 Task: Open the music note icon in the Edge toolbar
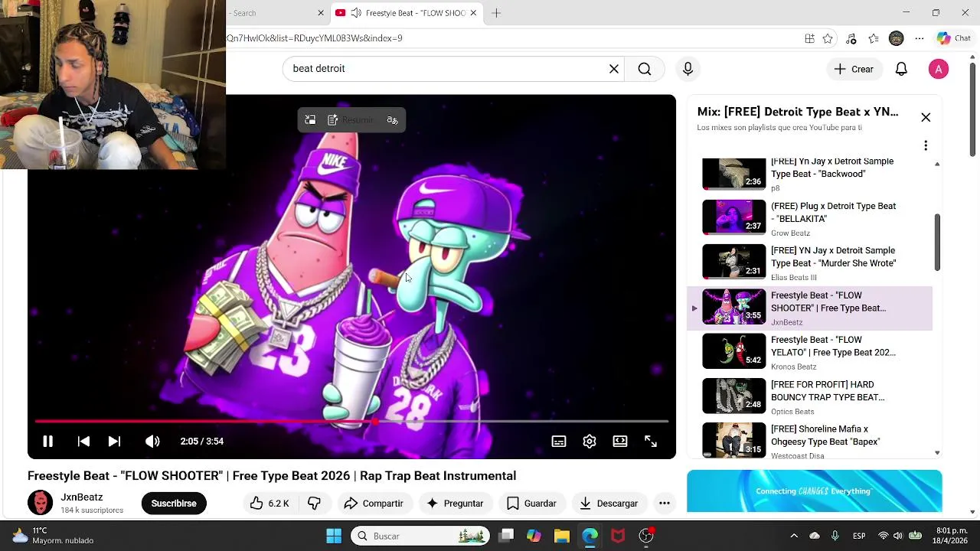[x=851, y=38]
